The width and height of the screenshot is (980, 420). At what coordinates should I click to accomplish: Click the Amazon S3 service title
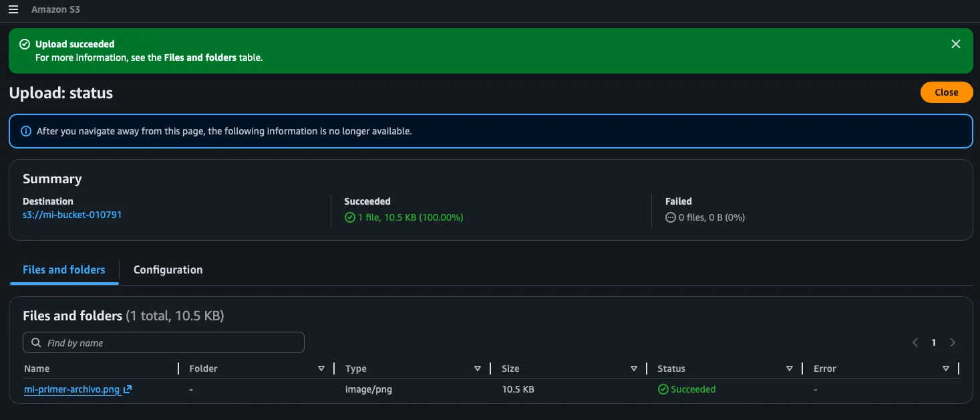coord(55,10)
